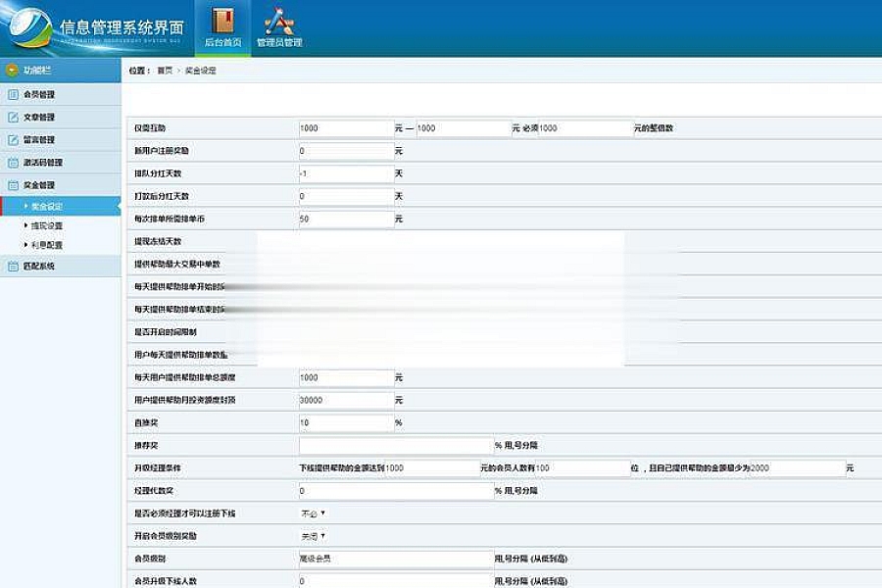Click the 奖金设定 breadcrumb link
Image resolution: width=882 pixels, height=588 pixels.
tap(200, 72)
